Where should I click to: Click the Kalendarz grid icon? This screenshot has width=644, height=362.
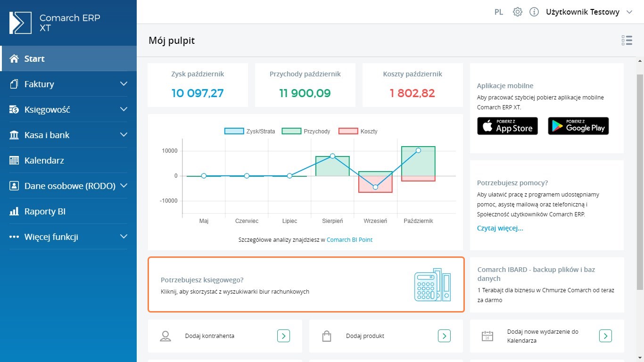(14, 160)
